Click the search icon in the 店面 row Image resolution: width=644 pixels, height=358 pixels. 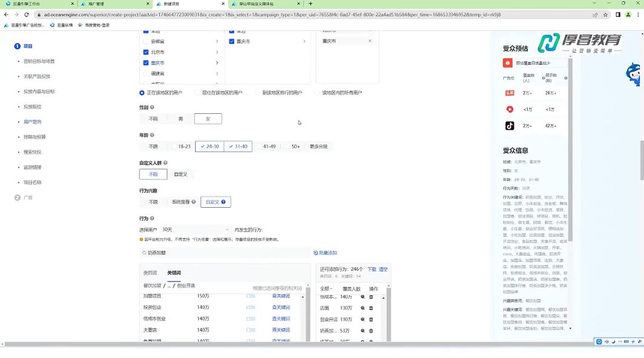(x=363, y=308)
